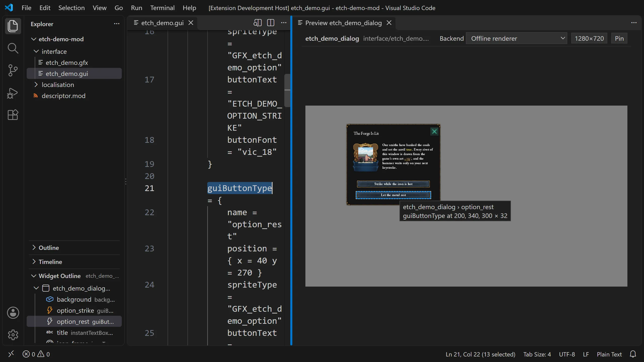644x362 pixels.
Task: Select option_strike in Widget Outline
Action: click(74, 310)
